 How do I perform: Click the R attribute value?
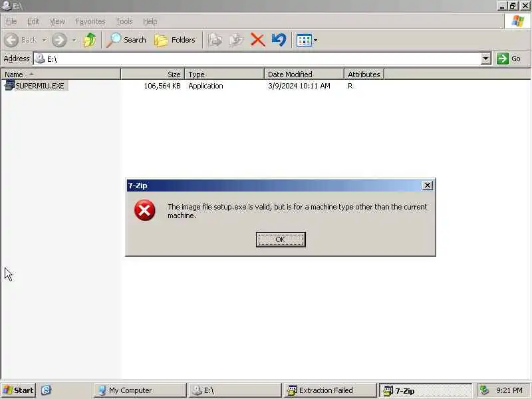(x=350, y=86)
